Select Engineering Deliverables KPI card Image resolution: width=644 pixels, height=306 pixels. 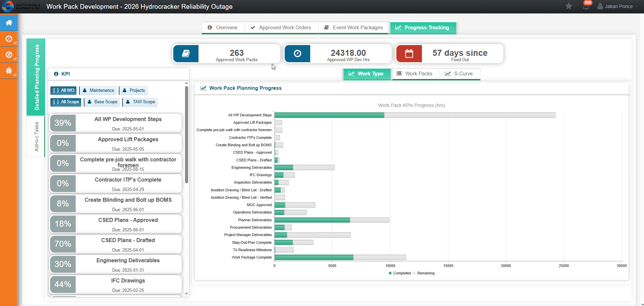(x=116, y=264)
